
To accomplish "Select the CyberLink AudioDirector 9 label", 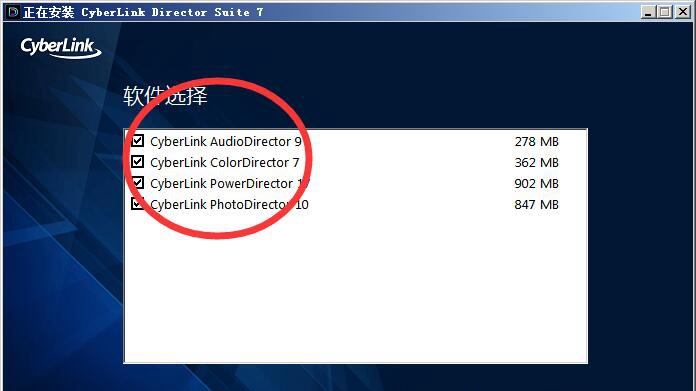I will tap(226, 142).
